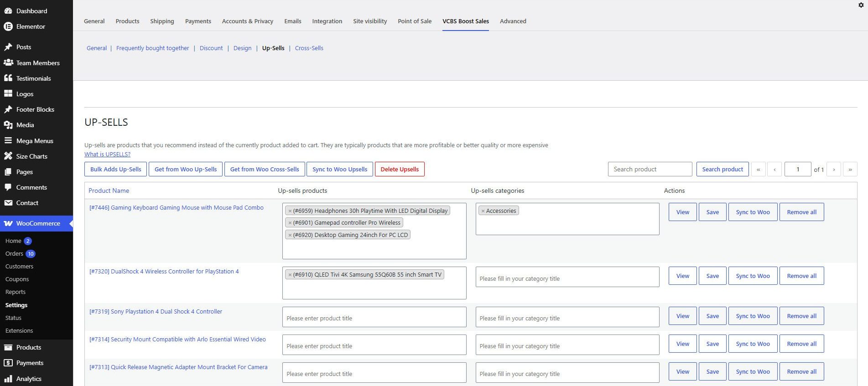
Task: Save upsells for DualShock 4 Wireless Controller
Action: 712,276
